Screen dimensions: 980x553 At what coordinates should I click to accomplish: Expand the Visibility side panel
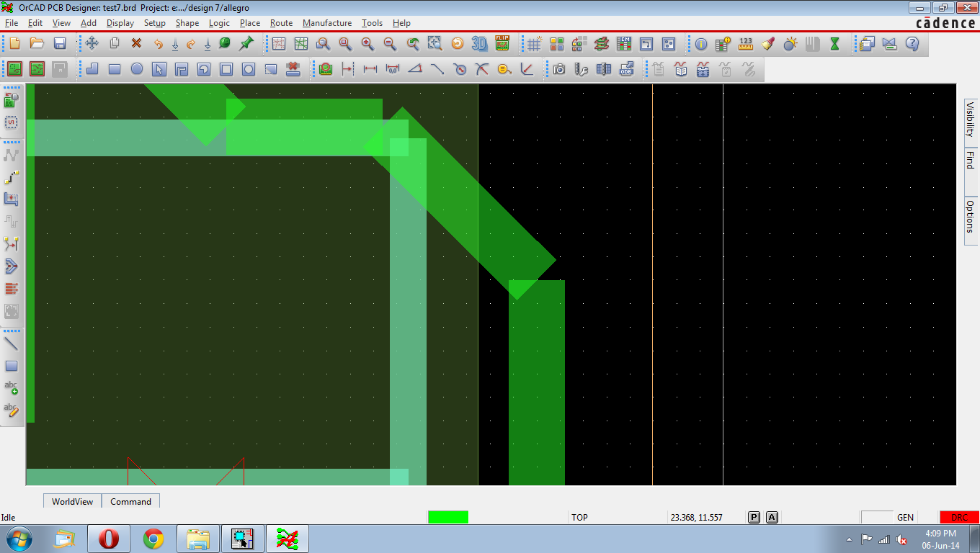pos(970,119)
